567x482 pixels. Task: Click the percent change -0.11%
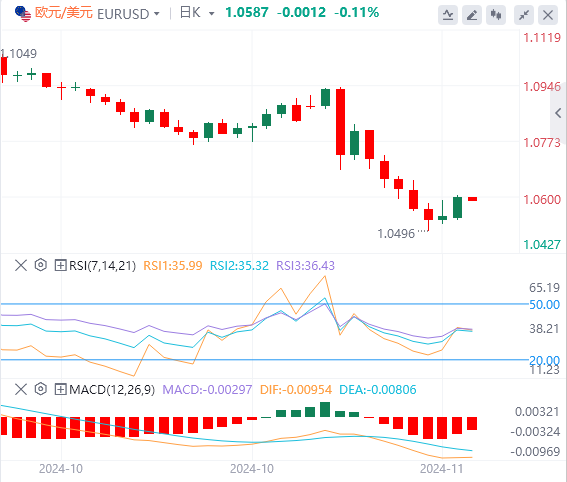pos(357,13)
